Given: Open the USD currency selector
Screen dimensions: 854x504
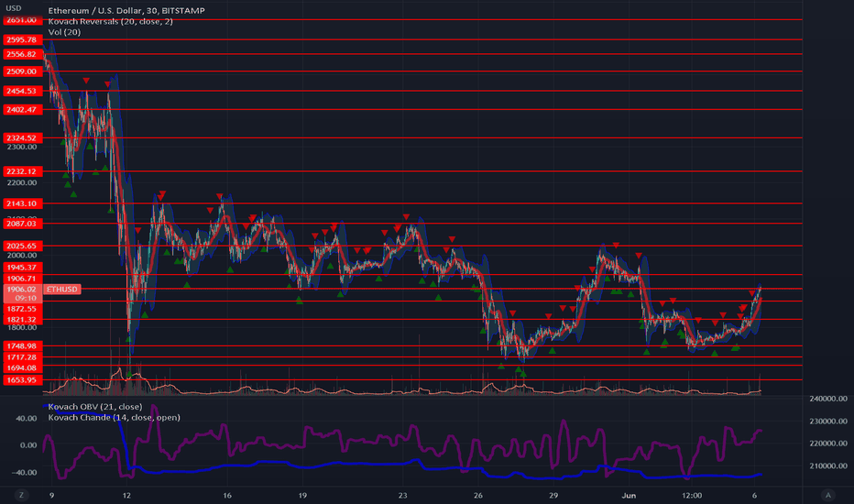Looking at the screenshot, I should point(13,8).
